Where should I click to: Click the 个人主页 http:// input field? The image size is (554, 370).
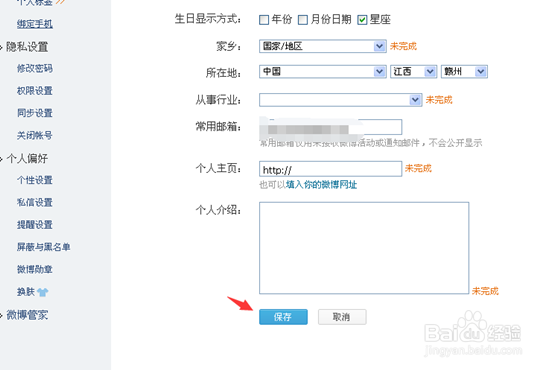(330, 169)
